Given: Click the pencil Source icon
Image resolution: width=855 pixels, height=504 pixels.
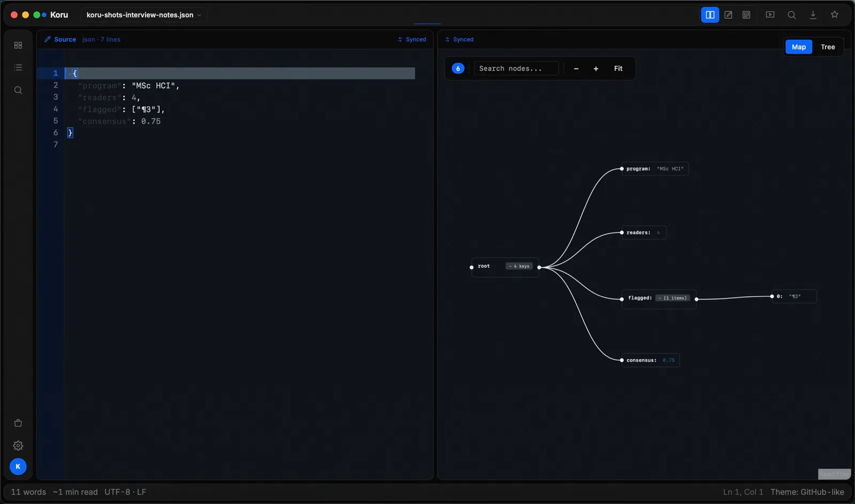Looking at the screenshot, I should 48,40.
